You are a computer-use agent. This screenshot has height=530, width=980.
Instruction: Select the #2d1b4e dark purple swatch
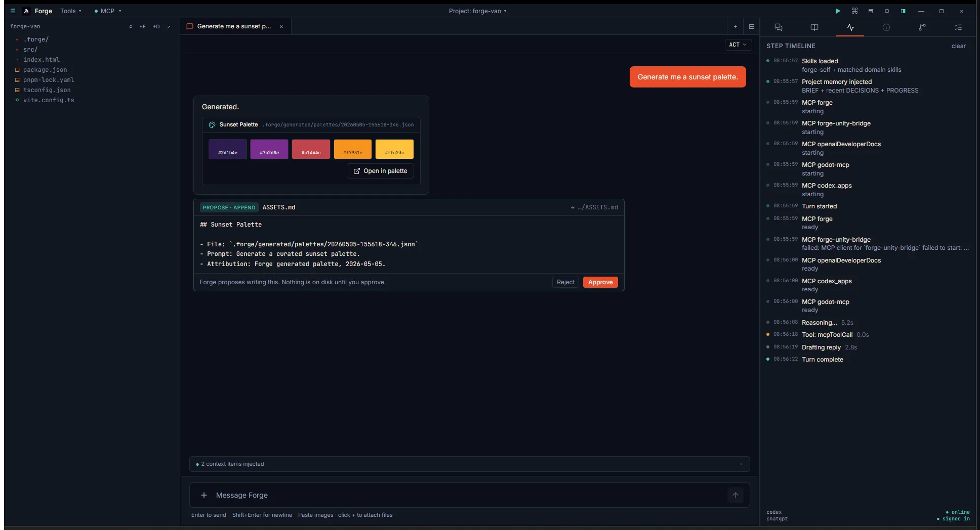pos(228,149)
